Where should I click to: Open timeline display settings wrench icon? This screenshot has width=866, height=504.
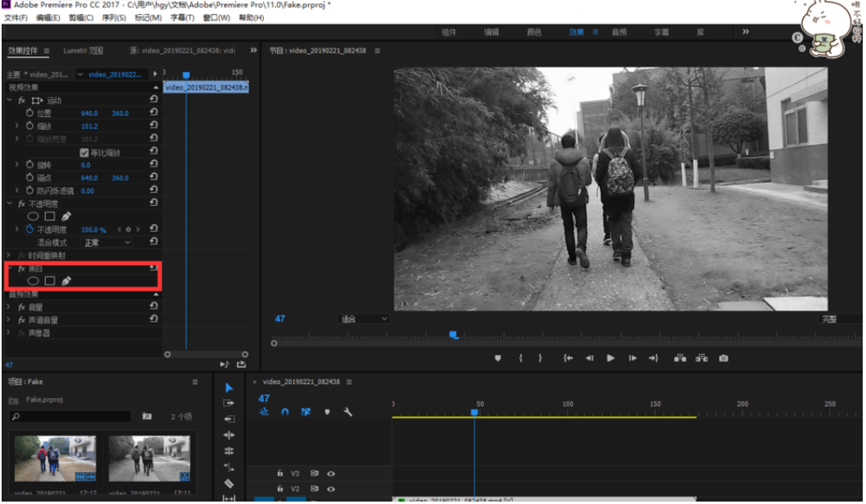[x=348, y=413]
